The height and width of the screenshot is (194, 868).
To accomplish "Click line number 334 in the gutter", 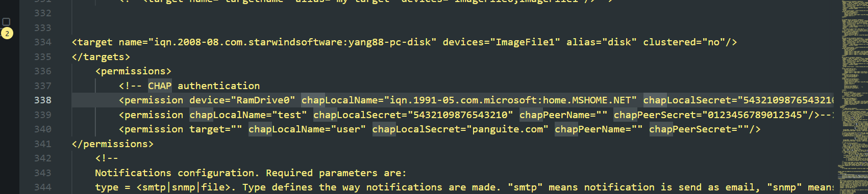I will pos(43,42).
